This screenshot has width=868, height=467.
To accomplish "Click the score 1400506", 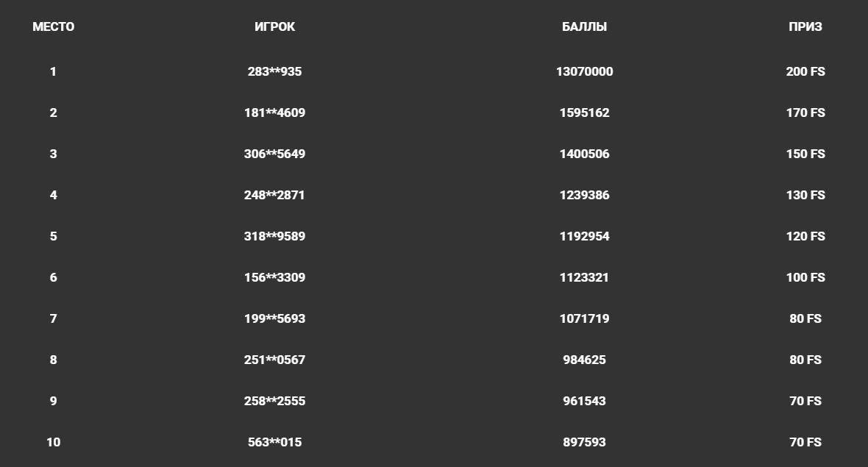I will point(584,154).
